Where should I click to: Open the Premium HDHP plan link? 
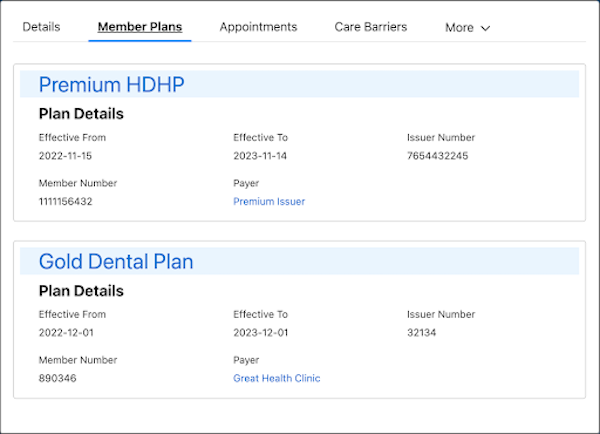111,85
